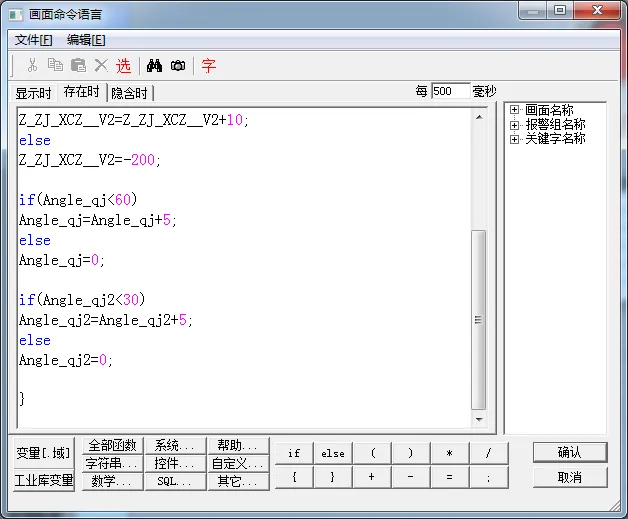Click code line Z_ZJ_XCZ__V2=Z_ZJ_XCZ__V2+10;

[134, 120]
